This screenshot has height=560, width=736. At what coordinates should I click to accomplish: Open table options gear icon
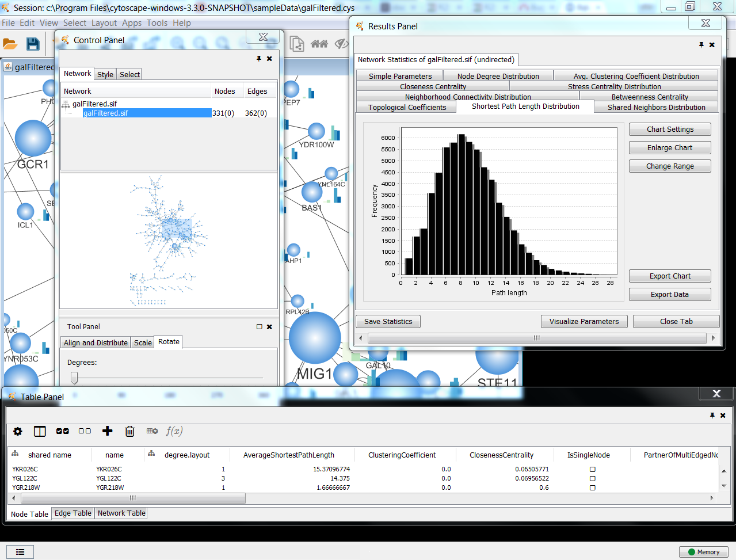pyautogui.click(x=18, y=431)
